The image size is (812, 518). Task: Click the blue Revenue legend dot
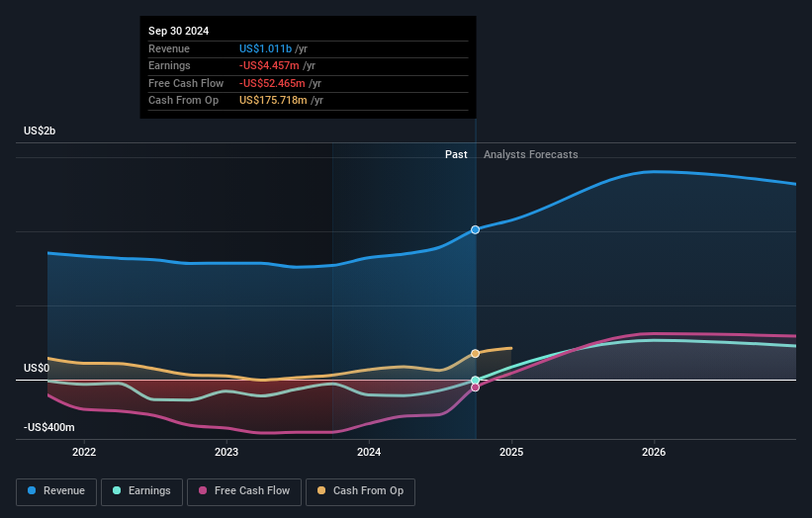click(x=32, y=490)
